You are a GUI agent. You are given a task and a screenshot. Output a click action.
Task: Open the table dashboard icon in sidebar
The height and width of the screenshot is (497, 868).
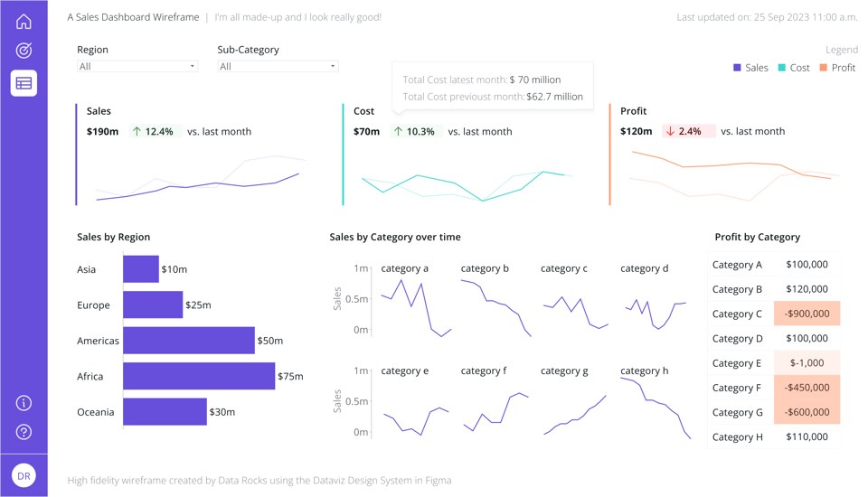pyautogui.click(x=24, y=83)
